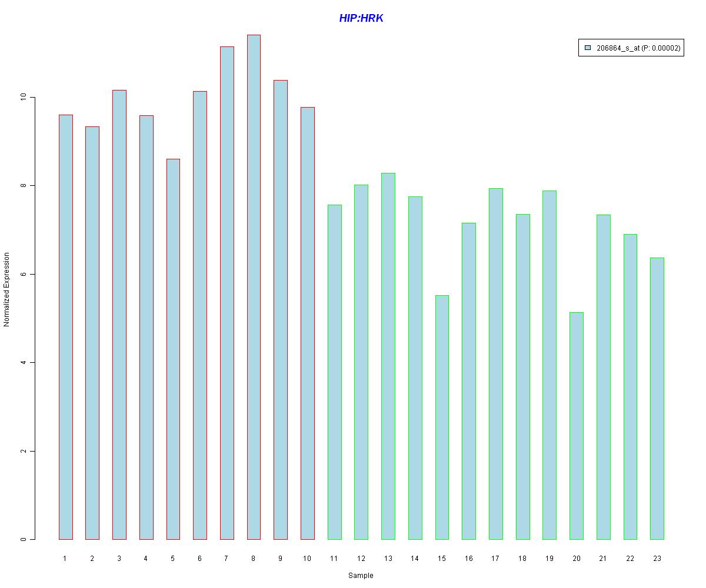Select the bar for sample 19
This screenshot has height=588, width=706.
(550, 365)
